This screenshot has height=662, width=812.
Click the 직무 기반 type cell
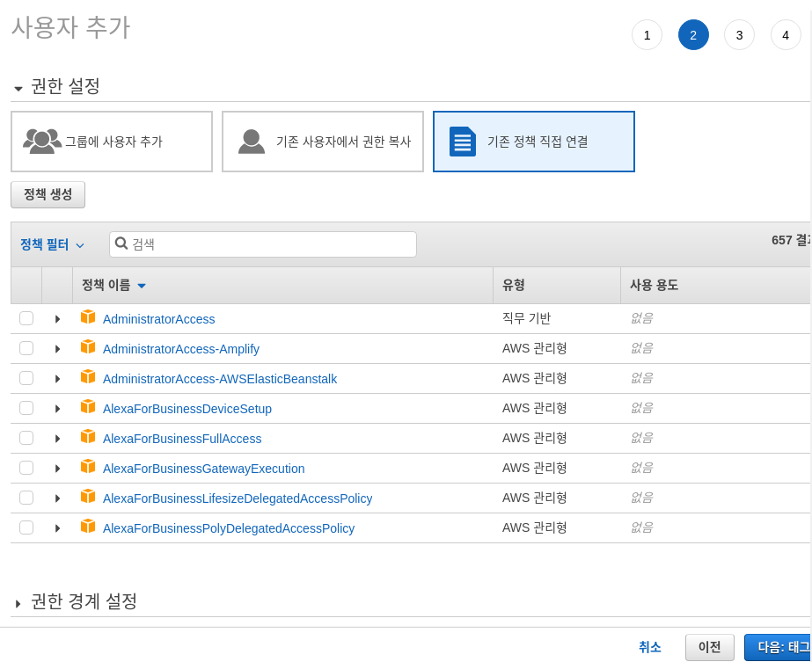[x=526, y=318]
